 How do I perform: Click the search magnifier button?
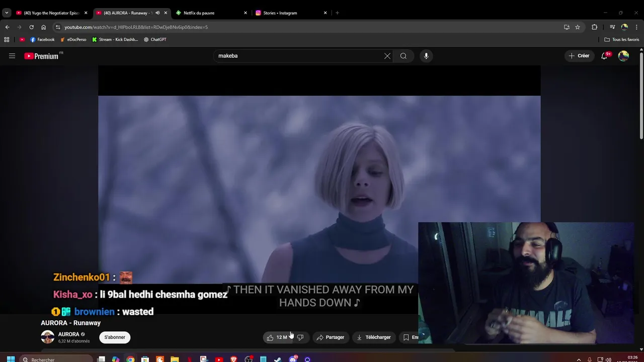(x=404, y=56)
